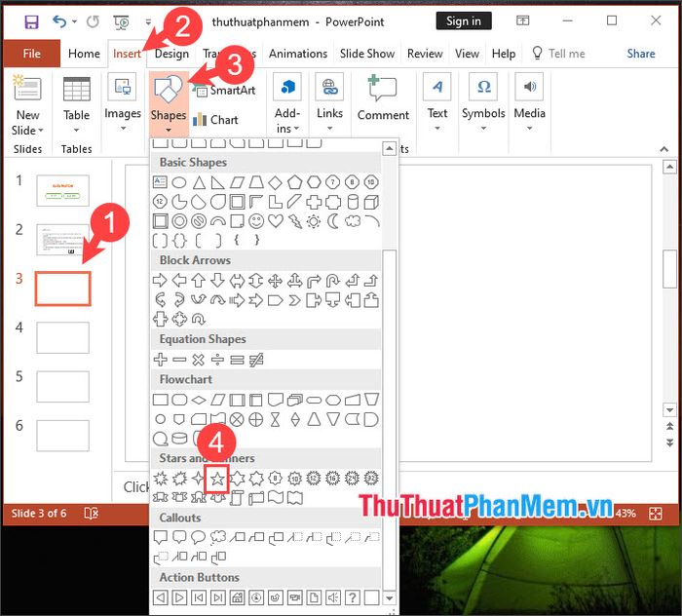Open the New Slide dropdown
The image size is (682, 616).
pos(27,123)
